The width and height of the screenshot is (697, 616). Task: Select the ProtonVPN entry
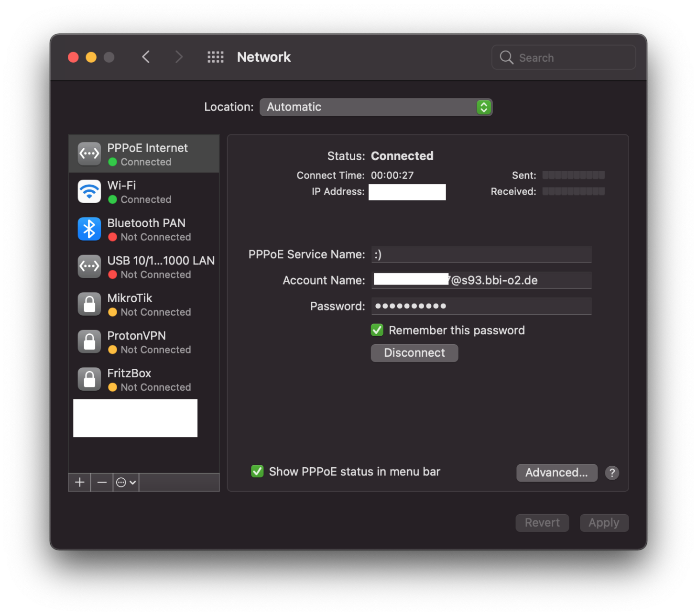click(144, 341)
